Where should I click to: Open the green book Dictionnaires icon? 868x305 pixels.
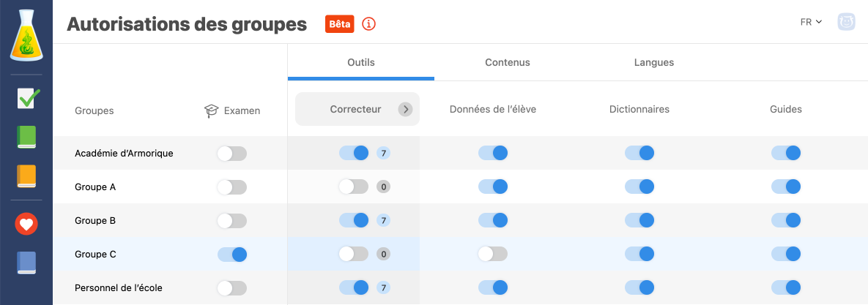click(x=26, y=137)
